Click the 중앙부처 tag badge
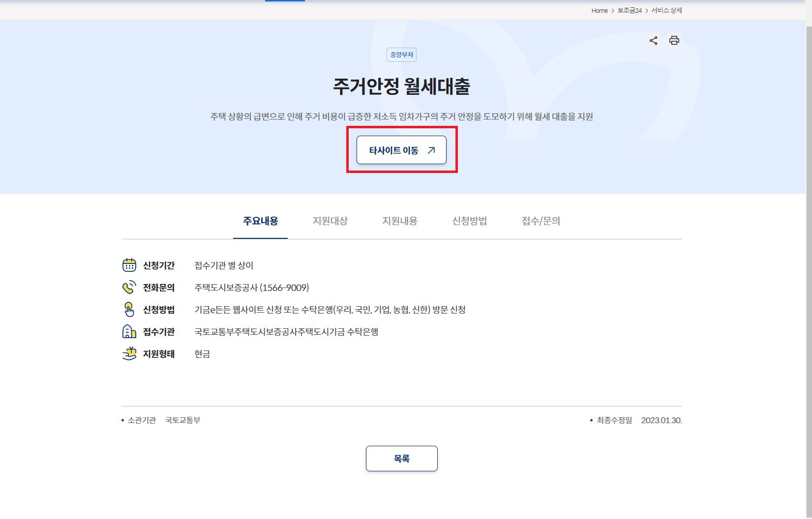The width and height of the screenshot is (812, 519). pyautogui.click(x=401, y=55)
